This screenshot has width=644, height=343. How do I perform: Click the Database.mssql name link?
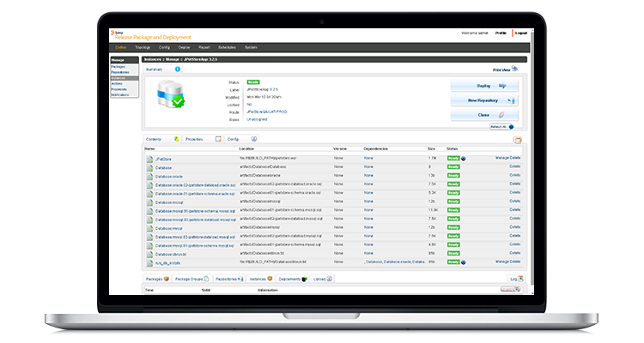coord(169,202)
